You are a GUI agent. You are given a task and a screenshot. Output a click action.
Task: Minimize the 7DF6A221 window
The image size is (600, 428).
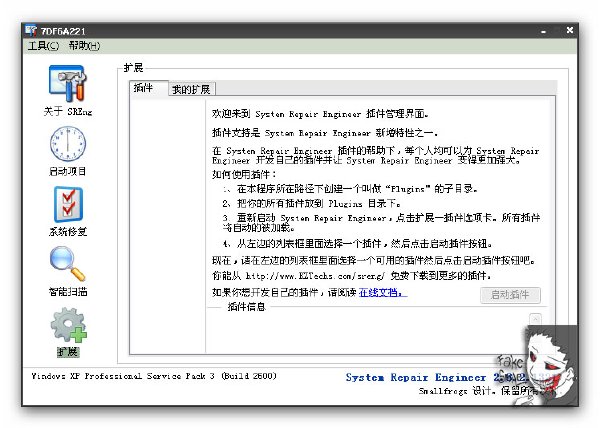pyautogui.click(x=543, y=31)
